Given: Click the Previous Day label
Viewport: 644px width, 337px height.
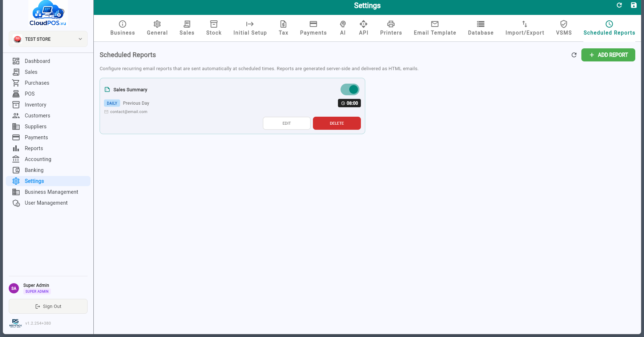Looking at the screenshot, I should [136, 103].
